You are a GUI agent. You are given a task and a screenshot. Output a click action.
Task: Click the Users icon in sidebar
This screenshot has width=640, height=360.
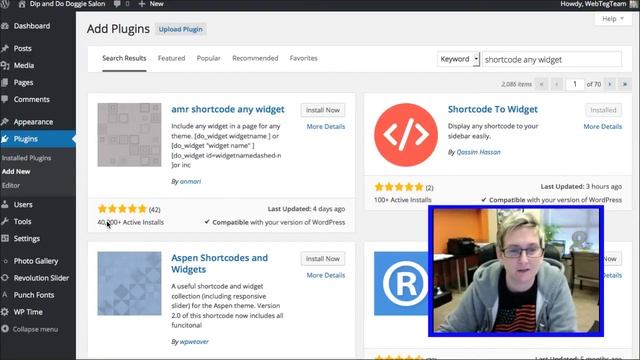(5, 204)
